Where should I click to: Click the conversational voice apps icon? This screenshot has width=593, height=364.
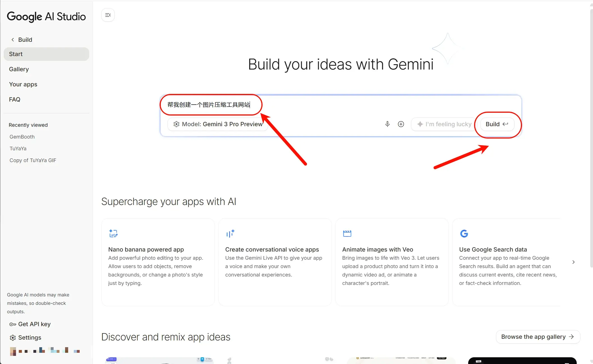230,233
